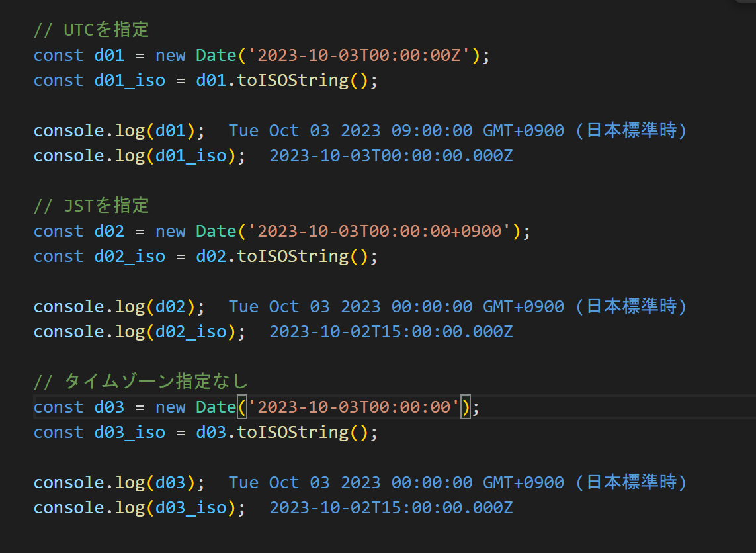This screenshot has height=553, width=756.
Task: Click the highlighted closing parenthesis on d03 line
Action: pyautogui.click(x=466, y=407)
